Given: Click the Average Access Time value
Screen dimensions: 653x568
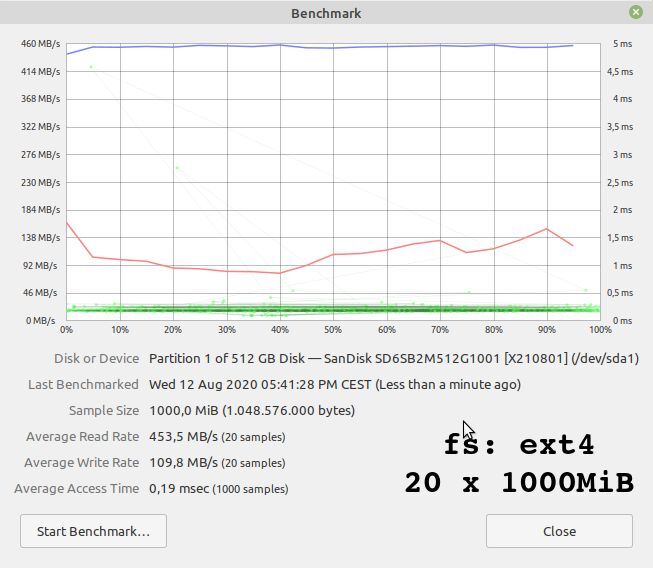Looking at the screenshot, I should pos(219,488).
